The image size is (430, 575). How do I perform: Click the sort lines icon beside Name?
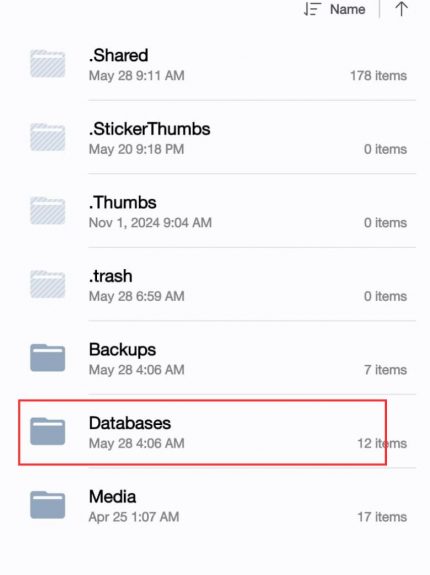312,9
